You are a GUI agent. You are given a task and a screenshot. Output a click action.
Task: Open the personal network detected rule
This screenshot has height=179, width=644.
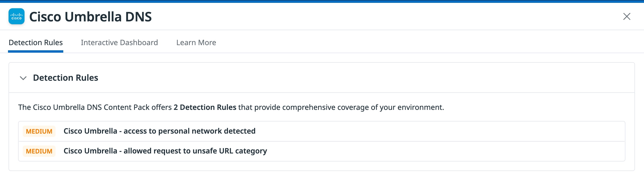(x=159, y=131)
